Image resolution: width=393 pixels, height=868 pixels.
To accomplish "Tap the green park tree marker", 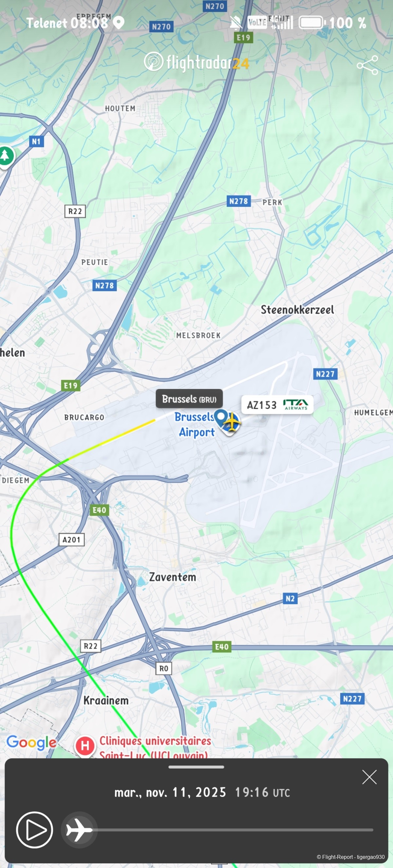I will tap(5, 156).
